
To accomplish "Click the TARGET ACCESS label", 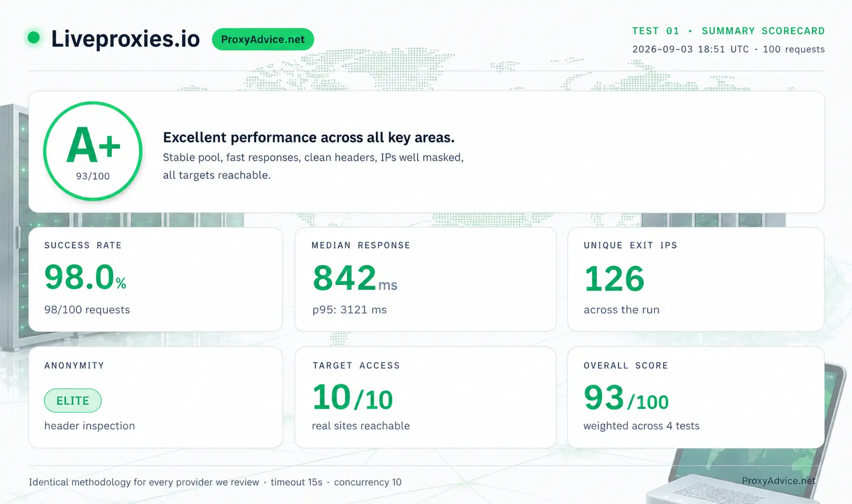I will tap(356, 366).
